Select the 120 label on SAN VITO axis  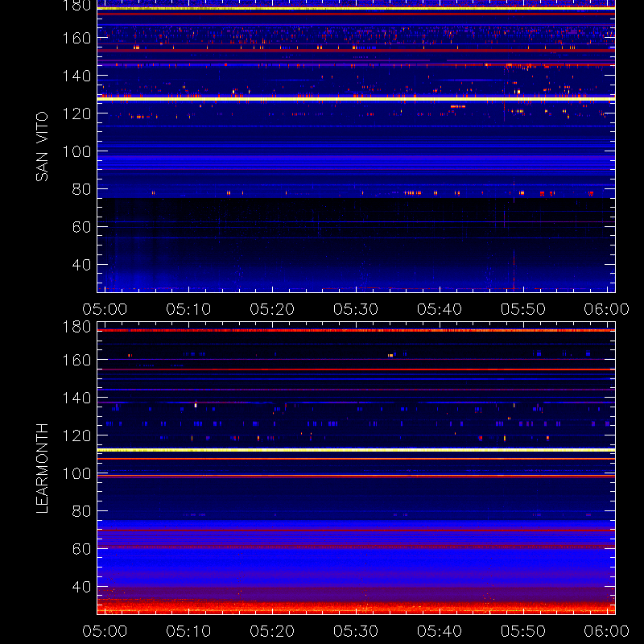tap(76, 114)
